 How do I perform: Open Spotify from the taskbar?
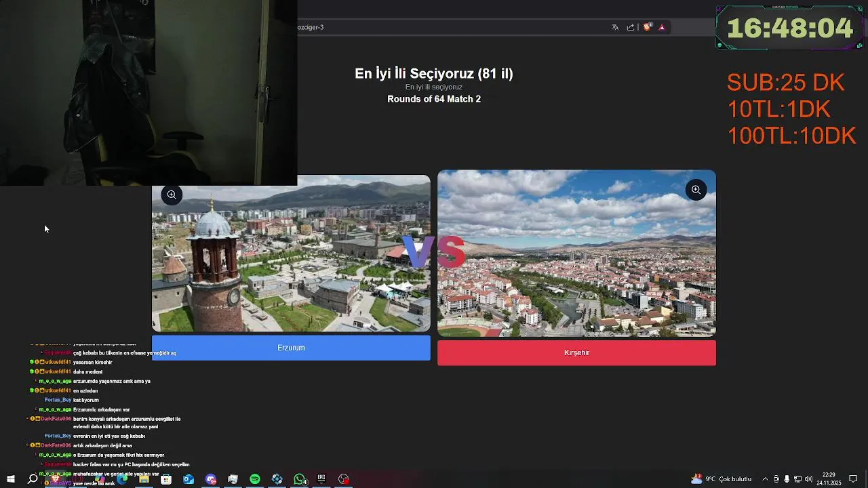(255, 479)
